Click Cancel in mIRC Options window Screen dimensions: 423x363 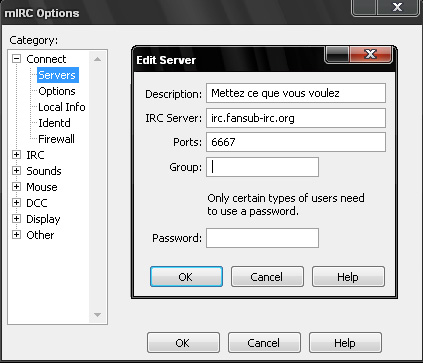[x=264, y=343]
